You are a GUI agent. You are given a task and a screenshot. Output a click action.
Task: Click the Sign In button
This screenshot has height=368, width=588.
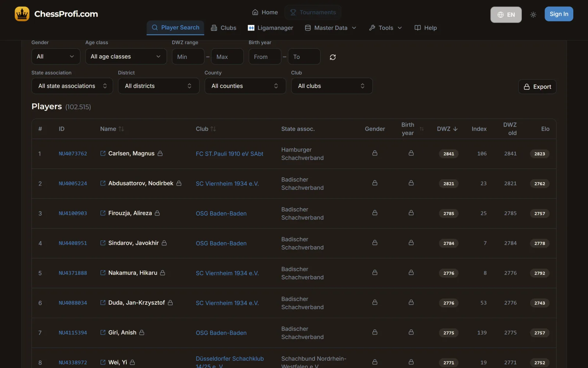click(559, 14)
